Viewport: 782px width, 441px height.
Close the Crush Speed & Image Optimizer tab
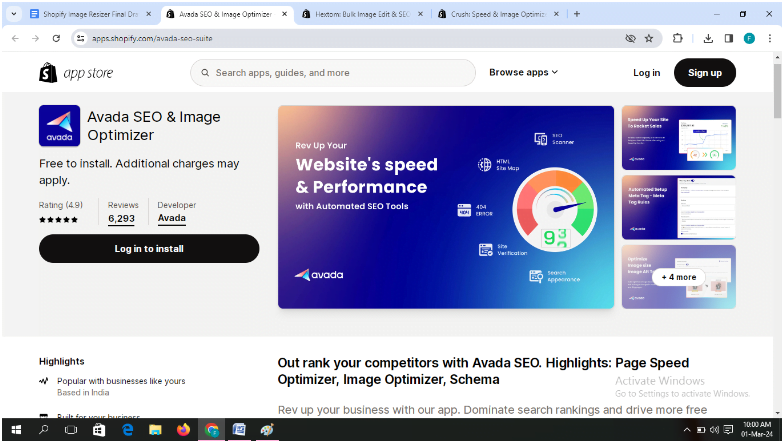point(557,14)
